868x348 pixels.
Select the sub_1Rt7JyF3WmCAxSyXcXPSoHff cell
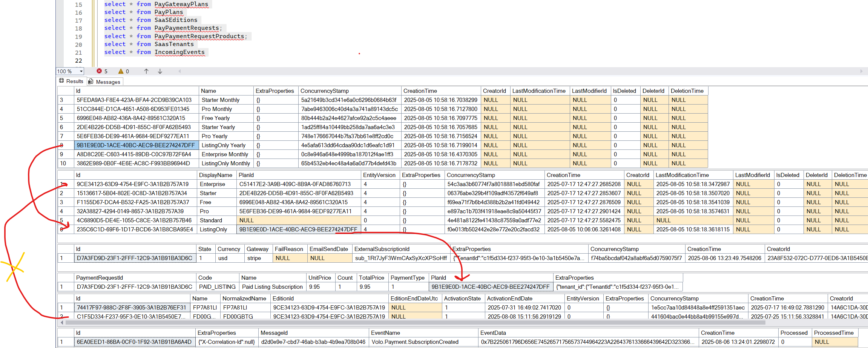401,258
